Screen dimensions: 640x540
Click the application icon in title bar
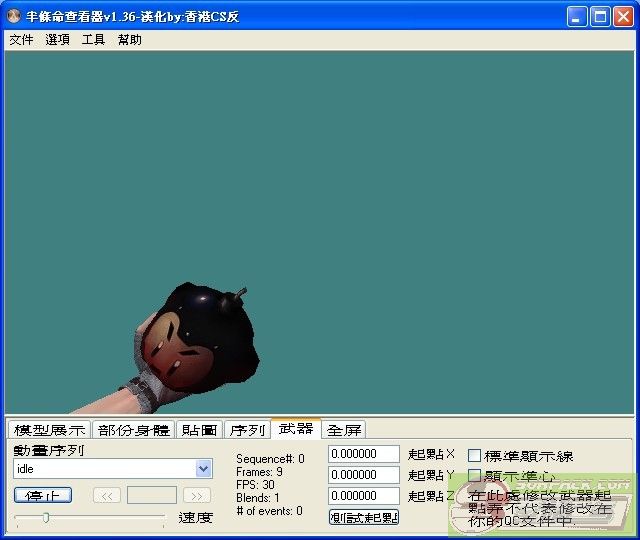(x=14, y=17)
